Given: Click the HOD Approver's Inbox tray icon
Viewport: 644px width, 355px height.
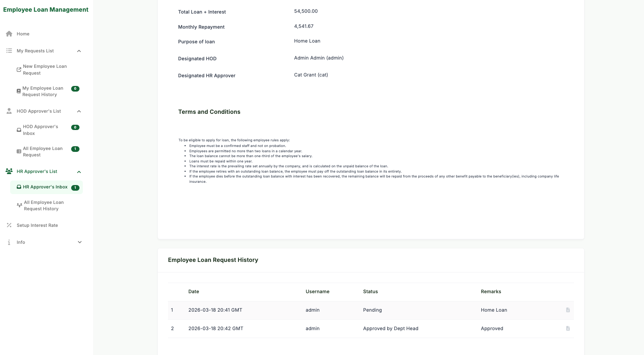Looking at the screenshot, I should 19,130.
